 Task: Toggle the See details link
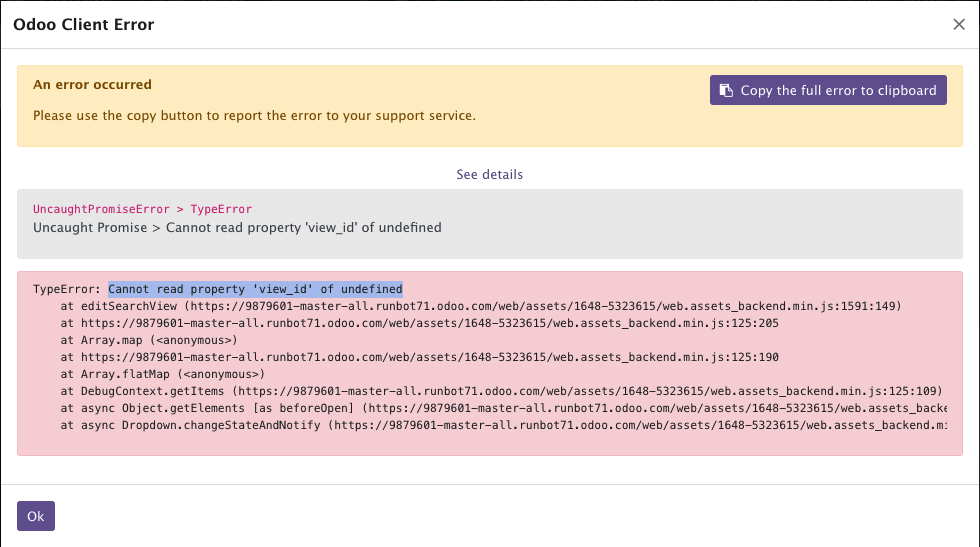(489, 174)
